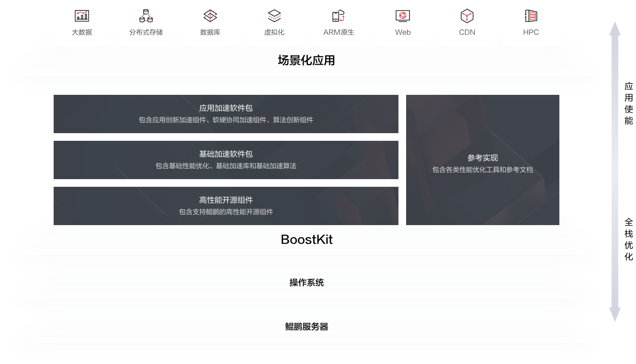The width and height of the screenshot is (636, 364).
Task: Click description 包含各类性能优化工具和参考文档
Action: [x=483, y=170]
